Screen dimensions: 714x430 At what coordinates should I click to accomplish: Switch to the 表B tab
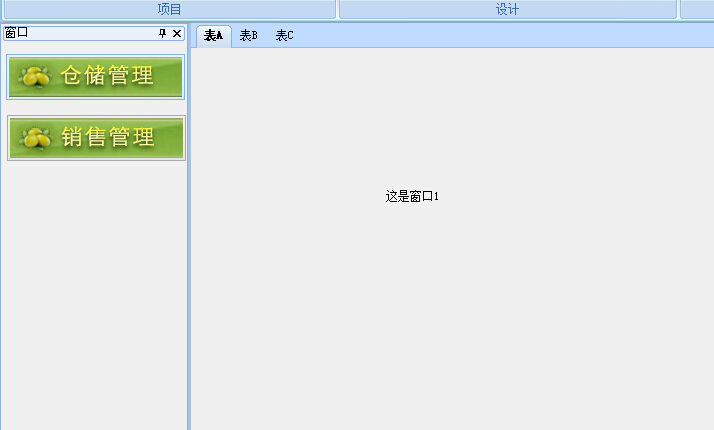(249, 36)
